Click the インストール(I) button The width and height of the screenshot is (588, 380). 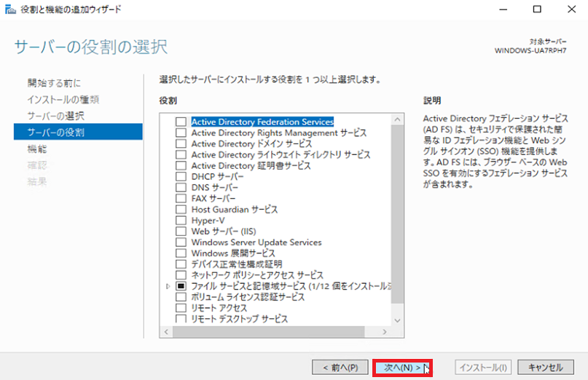[483, 368]
